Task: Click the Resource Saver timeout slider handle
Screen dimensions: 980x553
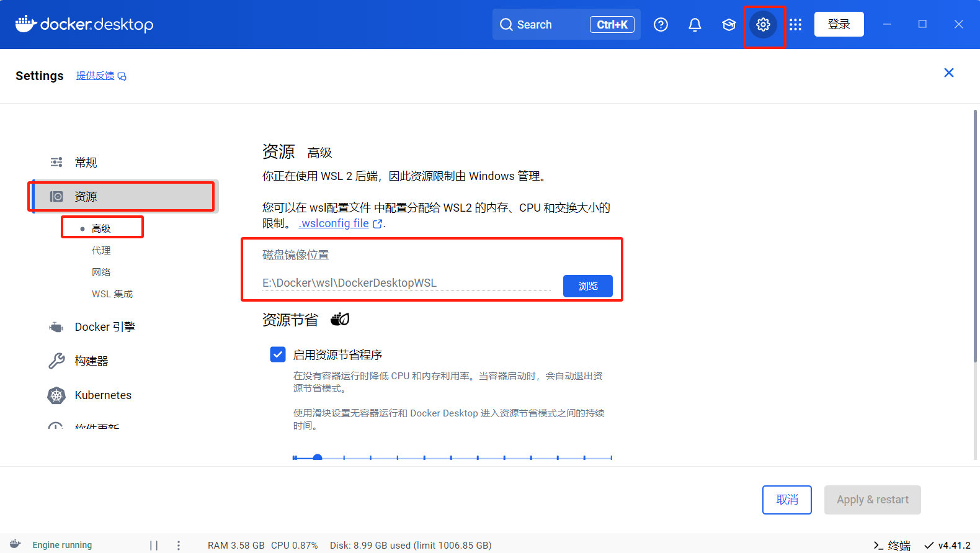Action: coord(318,457)
